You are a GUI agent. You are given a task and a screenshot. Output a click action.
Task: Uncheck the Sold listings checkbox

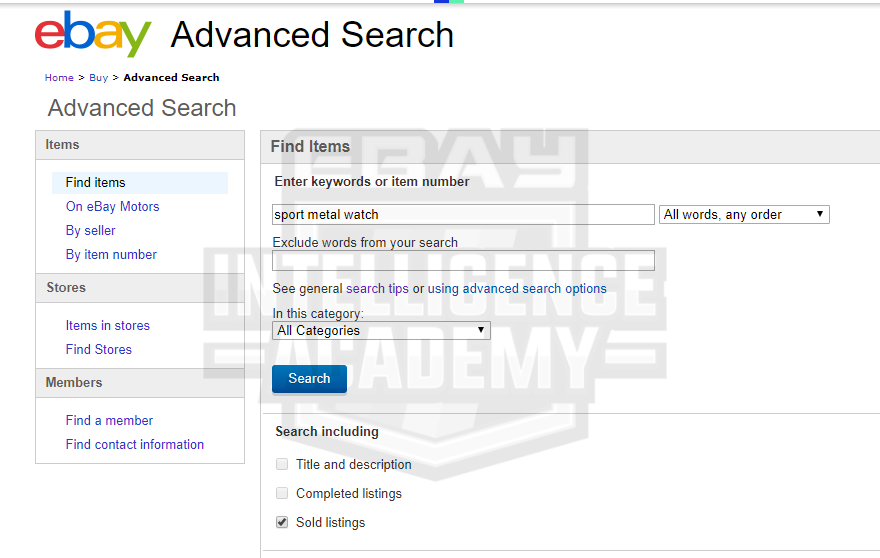coord(282,522)
